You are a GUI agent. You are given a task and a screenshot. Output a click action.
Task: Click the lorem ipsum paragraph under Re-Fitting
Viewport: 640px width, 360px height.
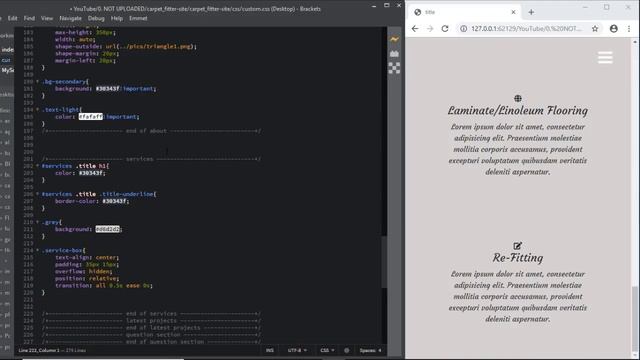pyautogui.click(x=518, y=296)
